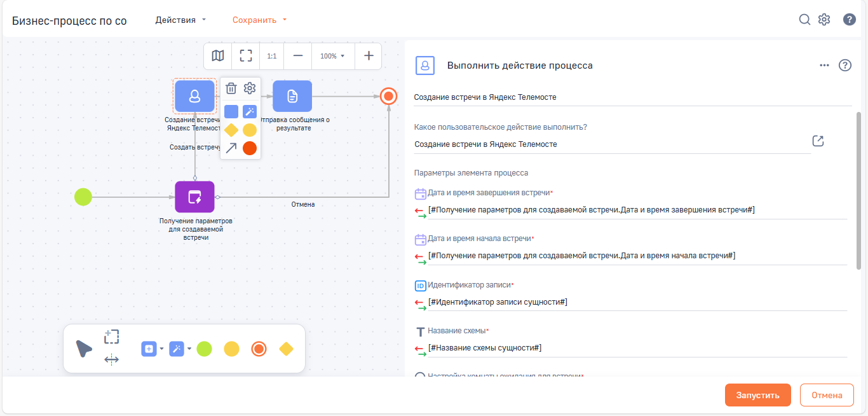The height and width of the screenshot is (416, 868).
Task: Open the help question mark icon
Action: pos(850,19)
